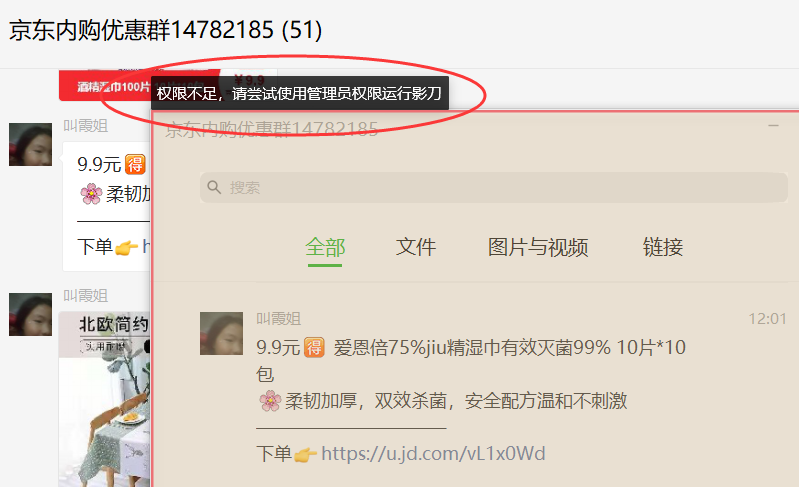Click the search magnifier icon
The width and height of the screenshot is (799, 487).
(x=214, y=187)
